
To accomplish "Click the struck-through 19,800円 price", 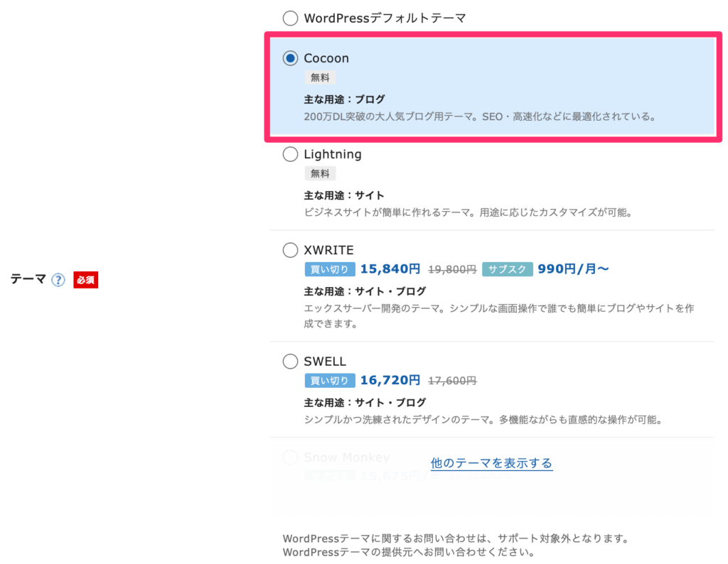I will click(x=452, y=269).
